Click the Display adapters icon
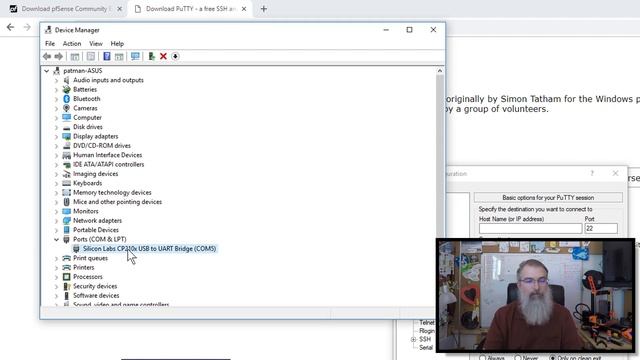Viewport: 640px width, 360px height. 67,136
